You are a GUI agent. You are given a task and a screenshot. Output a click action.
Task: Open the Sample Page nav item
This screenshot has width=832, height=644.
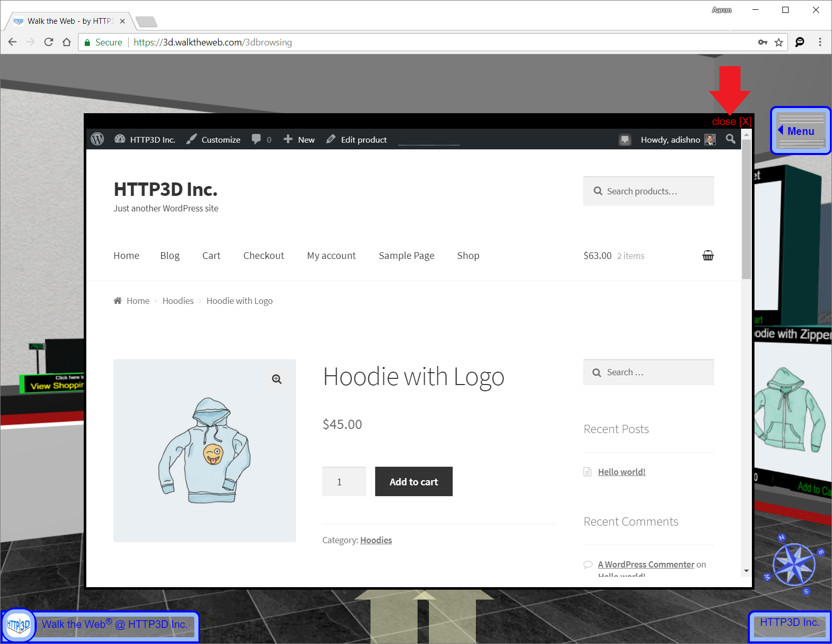click(x=407, y=256)
